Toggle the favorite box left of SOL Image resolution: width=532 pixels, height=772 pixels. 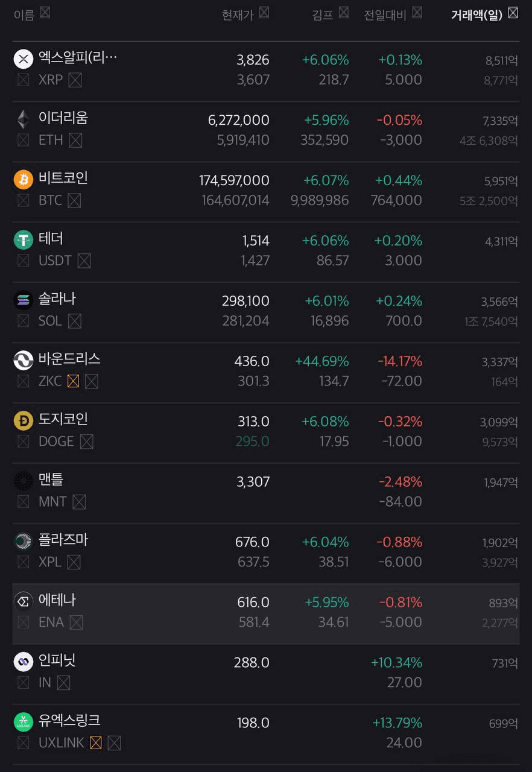point(23,321)
